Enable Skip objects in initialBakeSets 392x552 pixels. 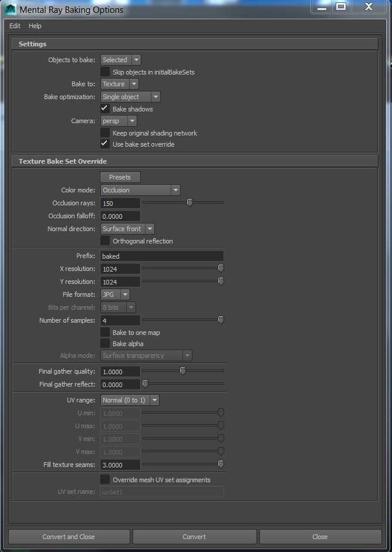tap(105, 72)
